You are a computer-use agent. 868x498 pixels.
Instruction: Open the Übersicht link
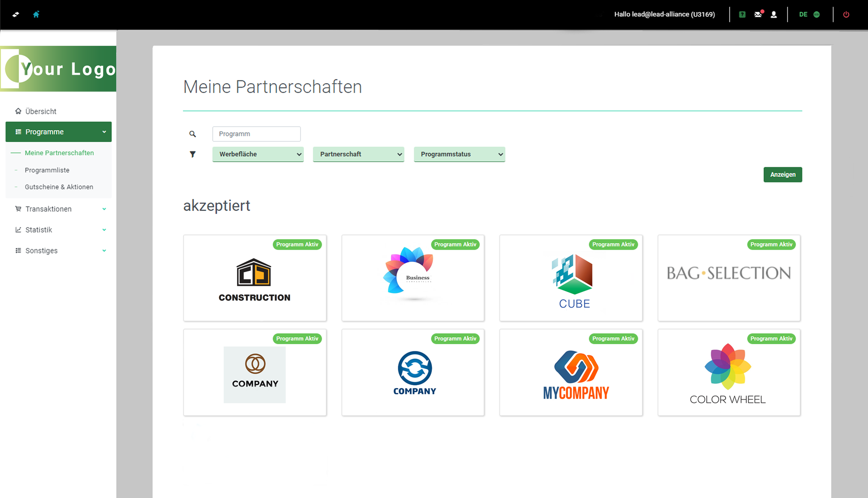[41, 111]
